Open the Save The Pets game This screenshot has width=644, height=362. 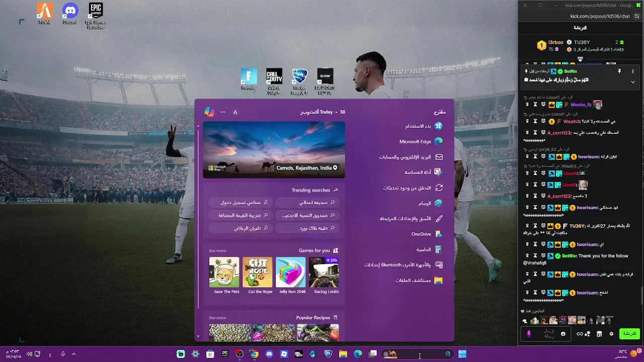[224, 276]
